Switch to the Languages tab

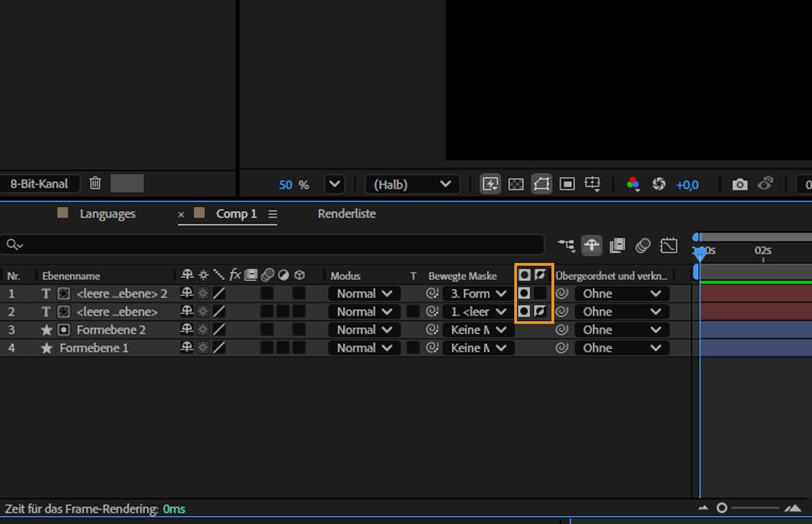[107, 214]
